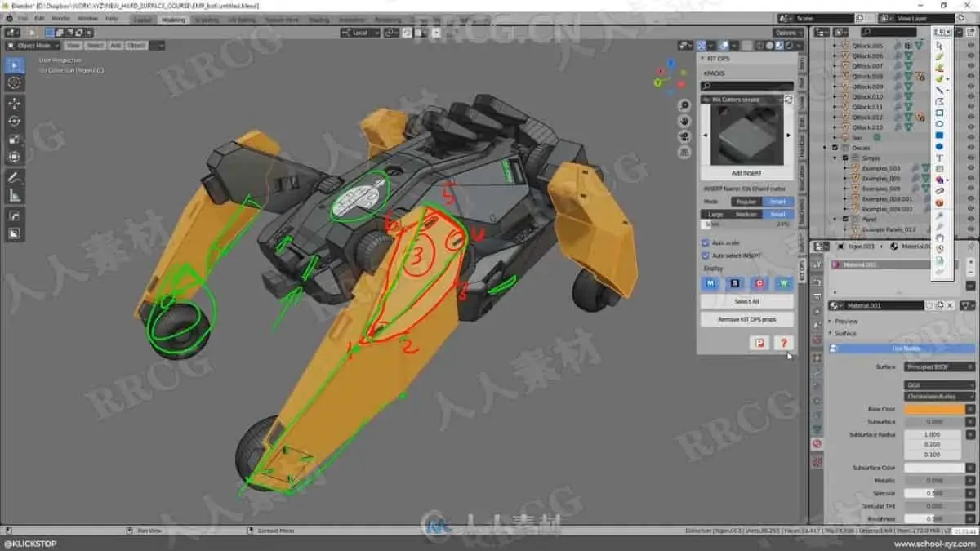The width and height of the screenshot is (980, 551).
Task: Expand the Preview panel
Action: (845, 321)
